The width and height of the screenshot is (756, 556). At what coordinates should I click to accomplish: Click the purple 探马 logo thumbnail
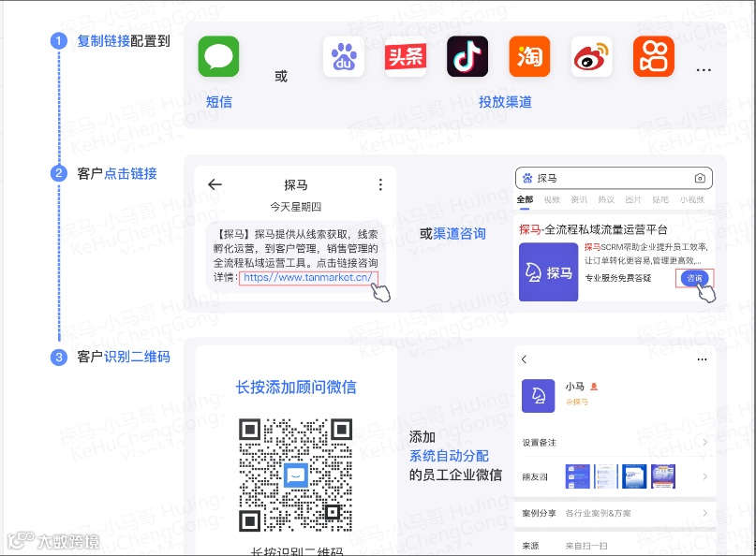point(548,272)
